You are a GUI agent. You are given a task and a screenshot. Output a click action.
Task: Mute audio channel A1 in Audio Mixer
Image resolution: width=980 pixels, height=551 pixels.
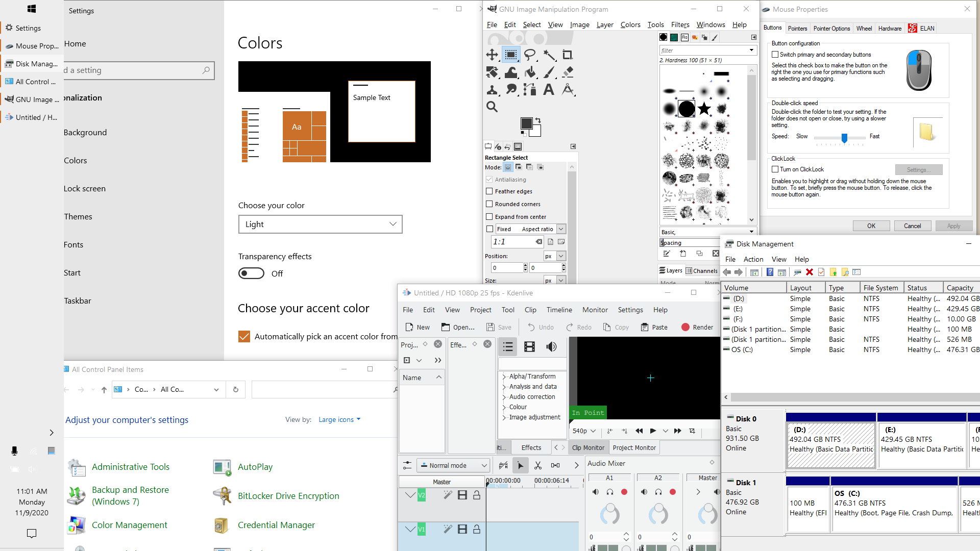[595, 492]
